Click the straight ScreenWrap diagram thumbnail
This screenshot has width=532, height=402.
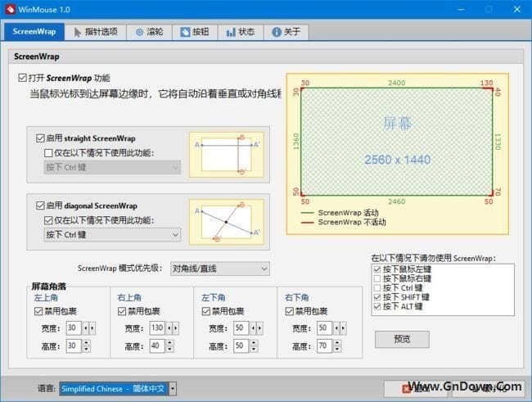(x=226, y=155)
